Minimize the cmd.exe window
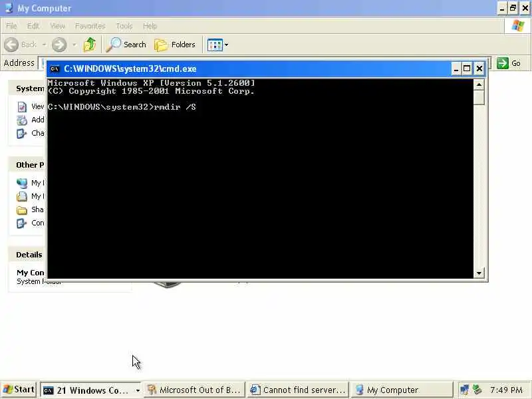 pyautogui.click(x=456, y=69)
